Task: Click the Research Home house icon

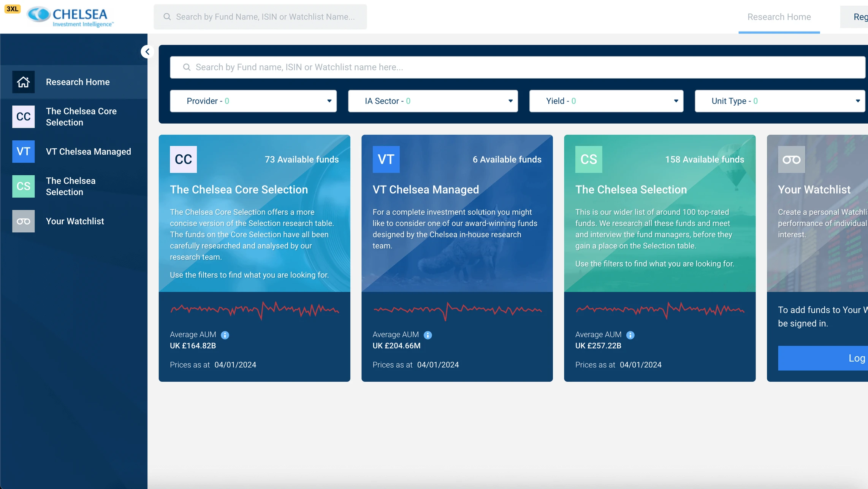Action: 23,82
